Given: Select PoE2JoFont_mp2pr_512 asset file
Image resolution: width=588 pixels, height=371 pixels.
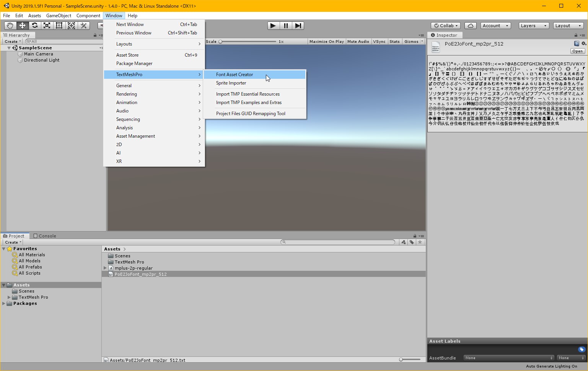Looking at the screenshot, I should 264,274.
